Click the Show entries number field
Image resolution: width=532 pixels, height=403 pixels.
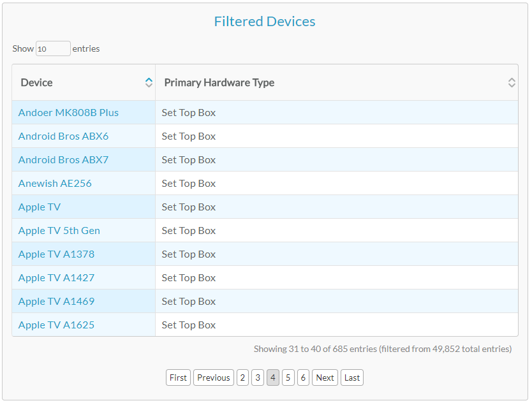click(54, 48)
